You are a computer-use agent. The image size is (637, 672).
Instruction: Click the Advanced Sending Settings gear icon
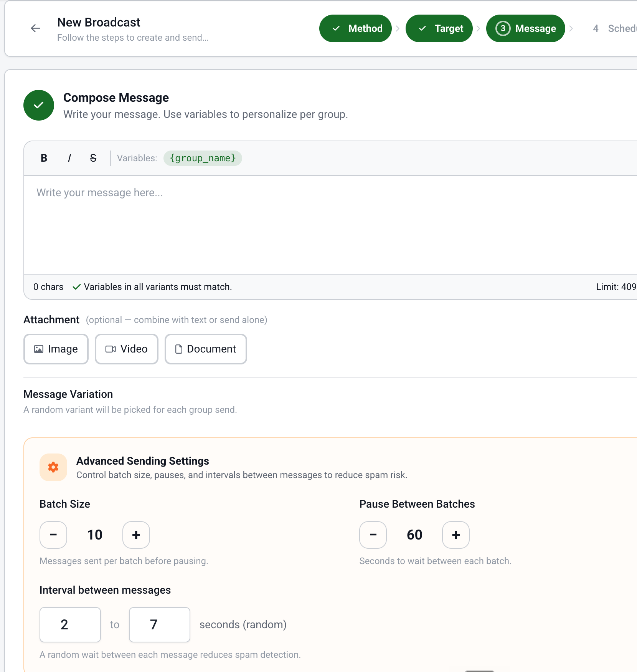point(53,467)
